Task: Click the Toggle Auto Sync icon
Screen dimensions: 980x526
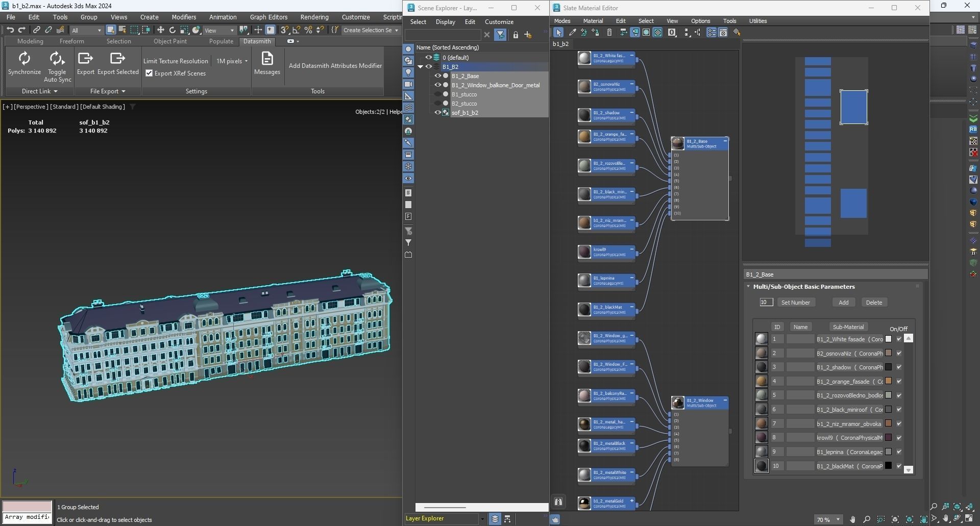Action: [57, 59]
